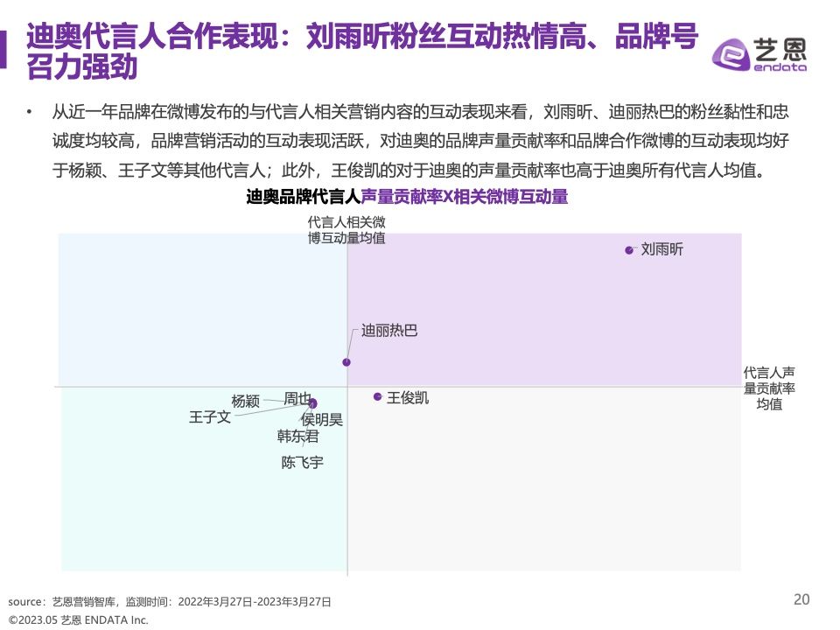Screen dimensions: 840x630
Task: Click the 杨颖 label
Action: (x=245, y=401)
